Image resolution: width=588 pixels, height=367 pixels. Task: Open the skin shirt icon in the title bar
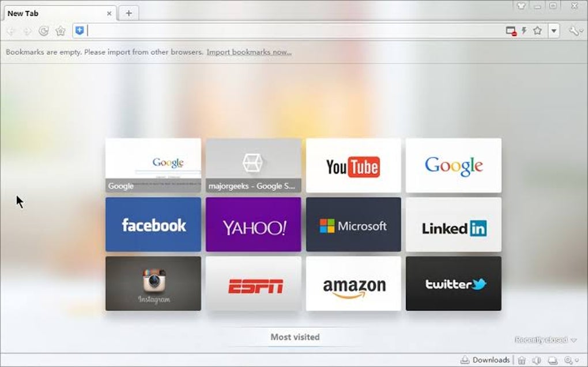click(521, 6)
